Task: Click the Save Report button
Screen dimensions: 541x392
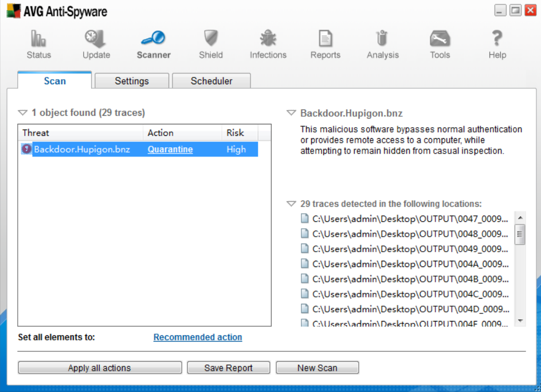Action: pyautogui.click(x=229, y=368)
